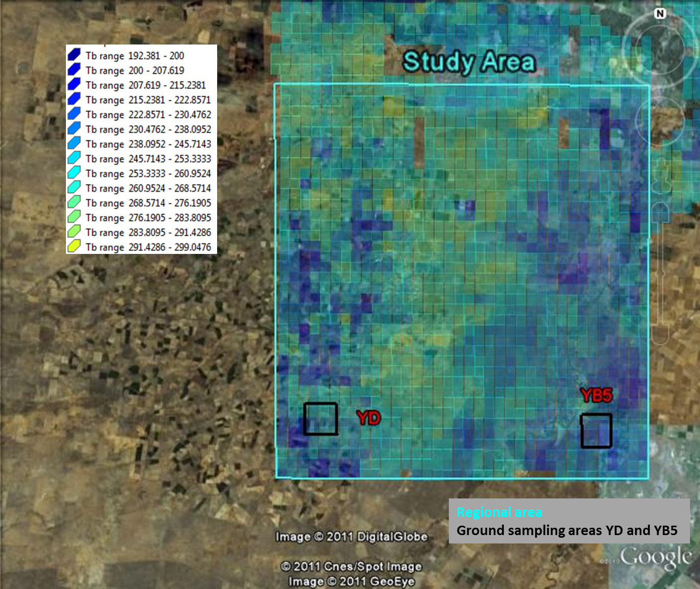Click the green 276.1905 - 283.8095 legend swatch

point(74,217)
